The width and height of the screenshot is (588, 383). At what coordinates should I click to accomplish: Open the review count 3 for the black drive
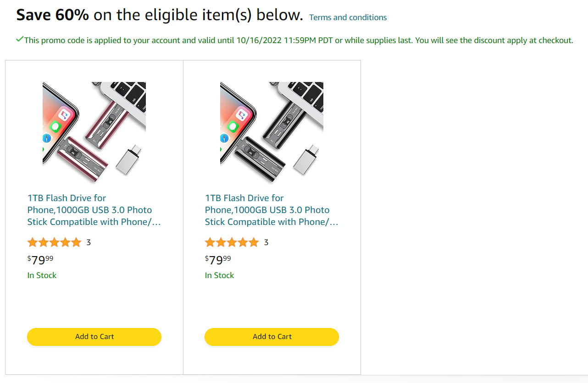click(266, 242)
